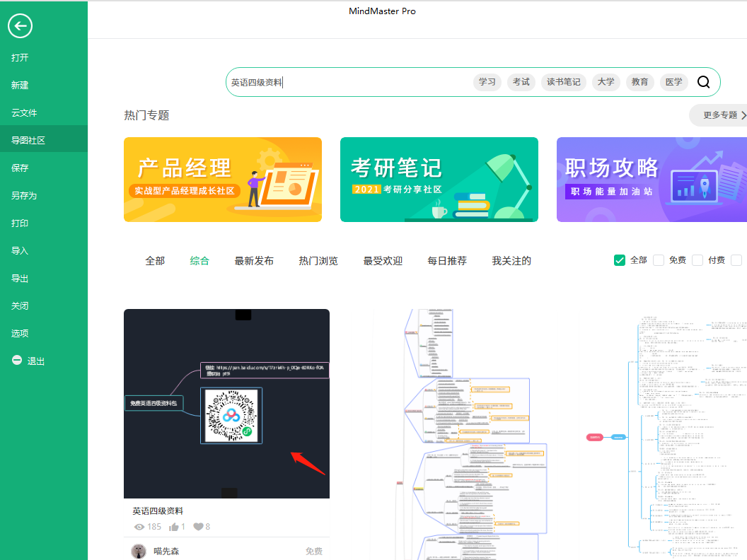
Task: Switch to the 综合 tab
Action: (x=199, y=261)
